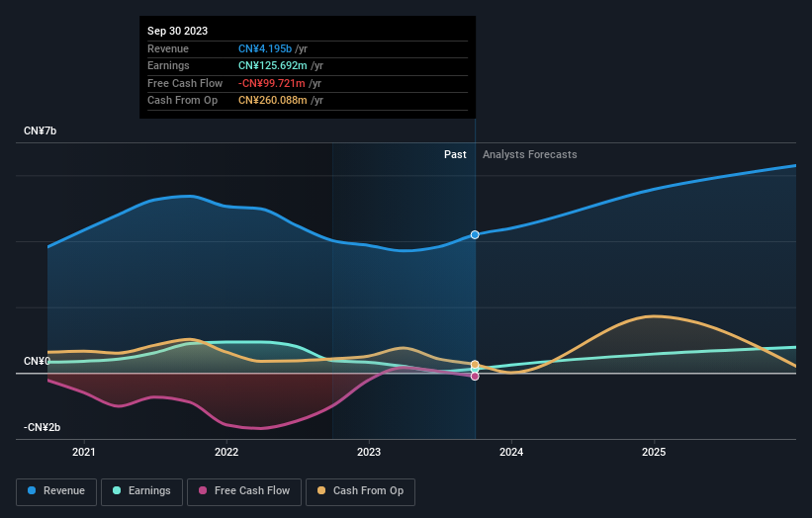This screenshot has height=518, width=812.
Task: Click the pink Free Cash Flow legend dot
Action: [x=203, y=490]
